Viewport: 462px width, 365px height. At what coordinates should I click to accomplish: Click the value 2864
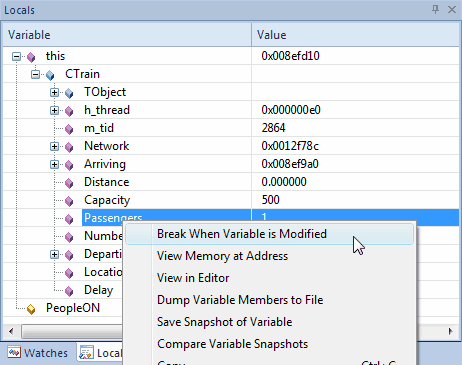273,128
